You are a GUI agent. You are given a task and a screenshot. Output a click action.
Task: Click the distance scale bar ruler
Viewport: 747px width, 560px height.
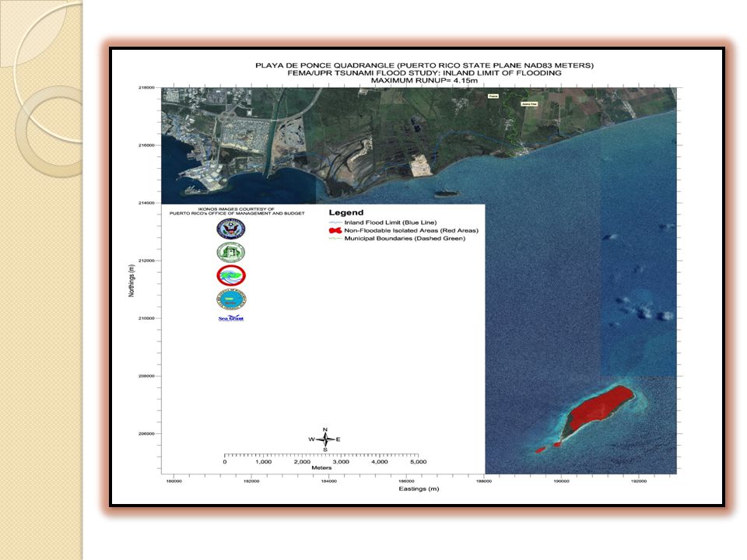tap(321, 455)
